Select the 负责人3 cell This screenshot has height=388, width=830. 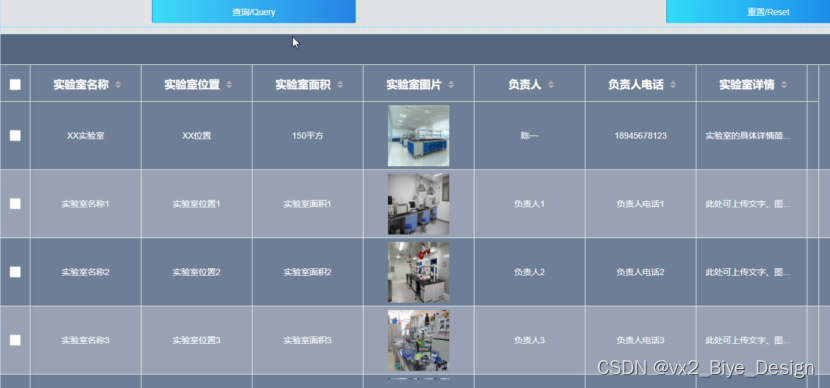[x=529, y=340]
